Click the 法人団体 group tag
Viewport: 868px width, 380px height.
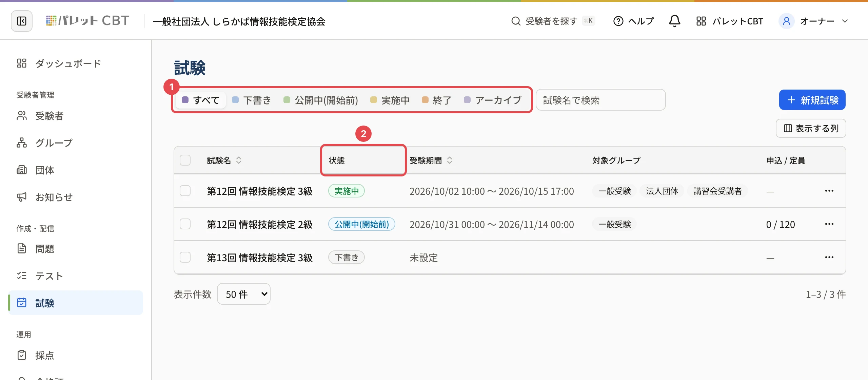(x=662, y=191)
